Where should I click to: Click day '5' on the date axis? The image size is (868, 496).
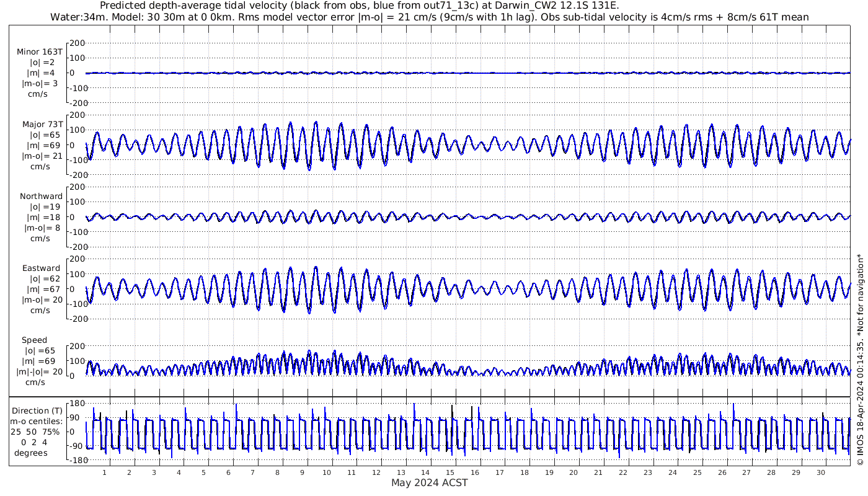(203, 472)
